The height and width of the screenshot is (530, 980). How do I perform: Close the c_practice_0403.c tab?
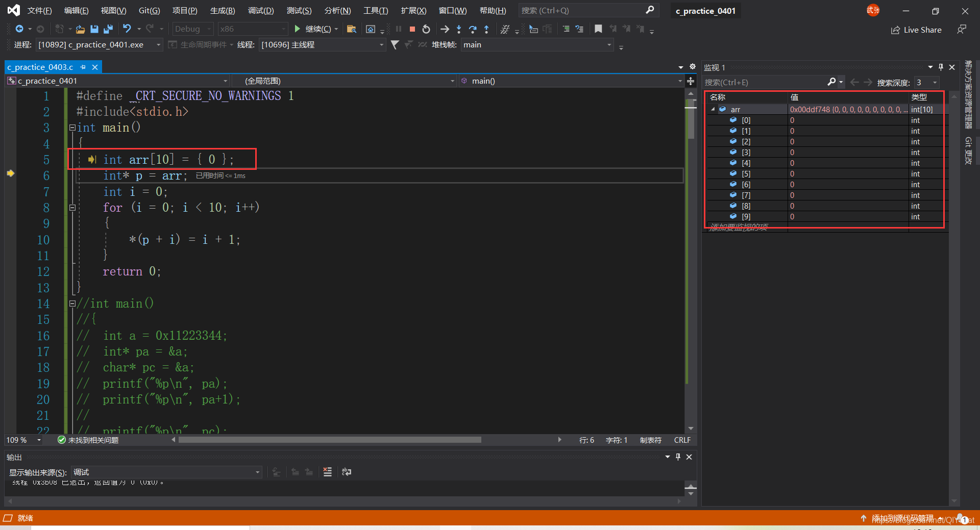95,67
